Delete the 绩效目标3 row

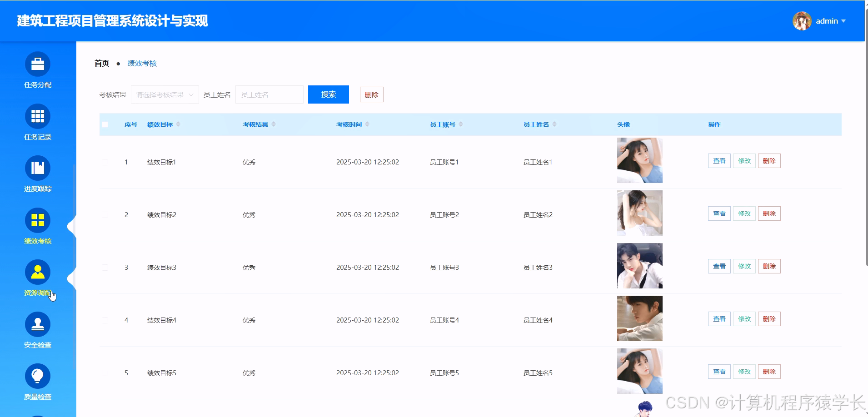(769, 266)
